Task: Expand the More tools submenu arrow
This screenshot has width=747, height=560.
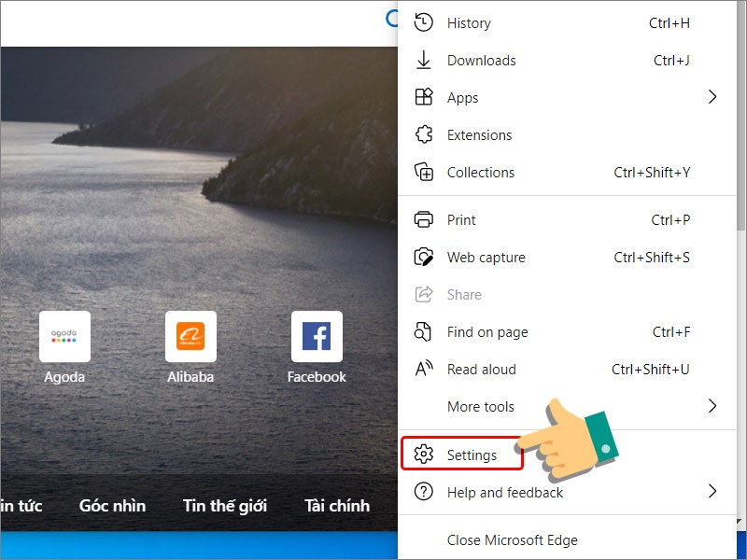Action: [x=712, y=406]
